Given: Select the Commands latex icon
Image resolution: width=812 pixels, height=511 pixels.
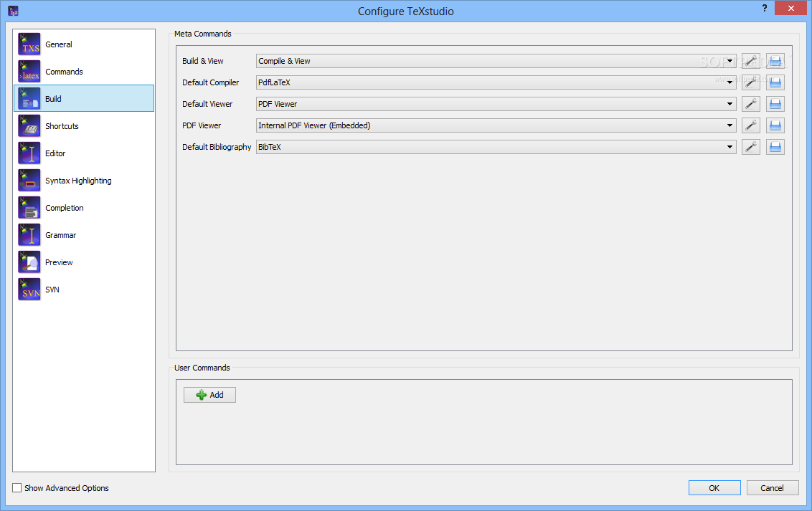Looking at the screenshot, I should (x=29, y=72).
